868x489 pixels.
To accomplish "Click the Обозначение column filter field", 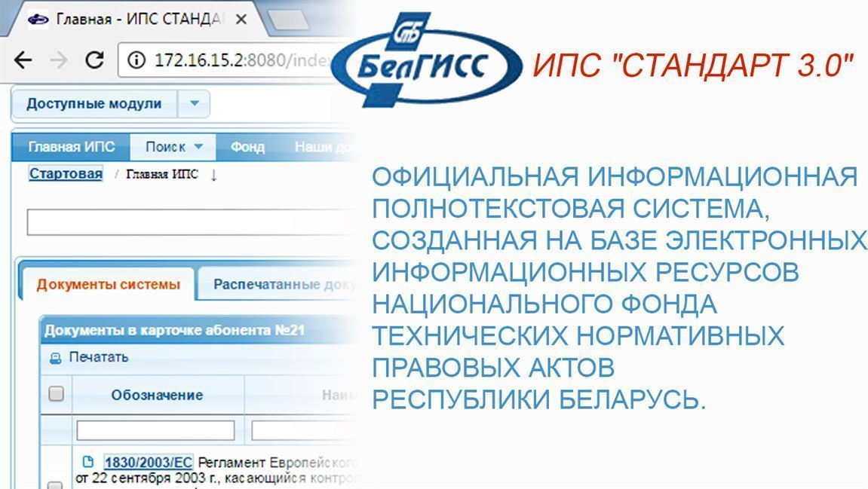I will 155,430.
